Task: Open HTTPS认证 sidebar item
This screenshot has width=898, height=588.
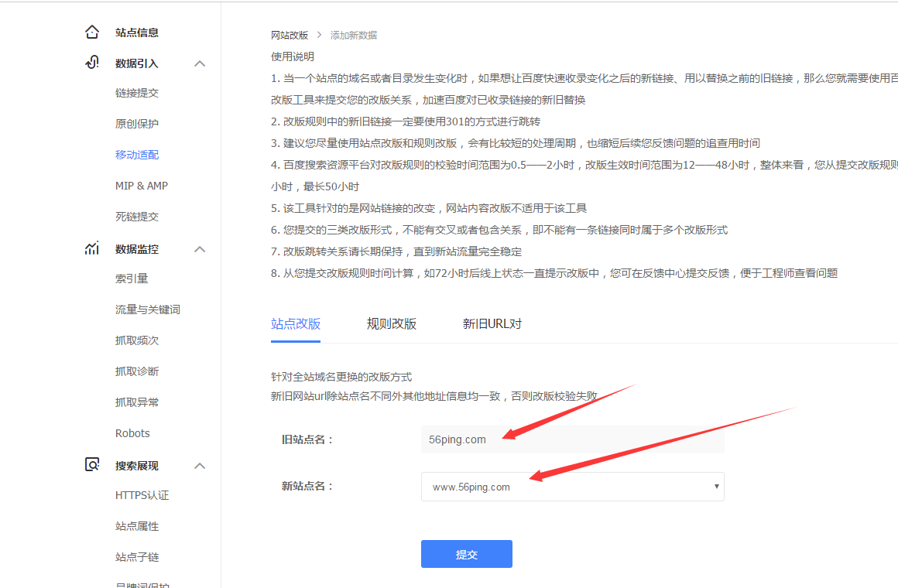Action: click(142, 495)
